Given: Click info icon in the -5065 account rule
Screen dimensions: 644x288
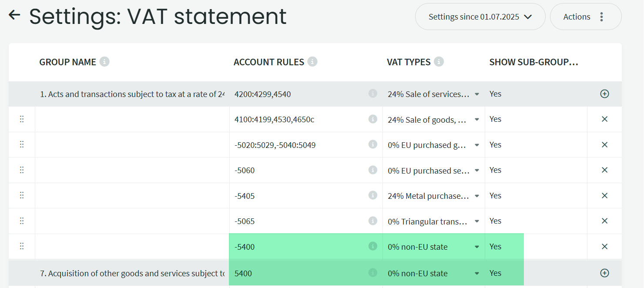Looking at the screenshot, I should [x=372, y=221].
